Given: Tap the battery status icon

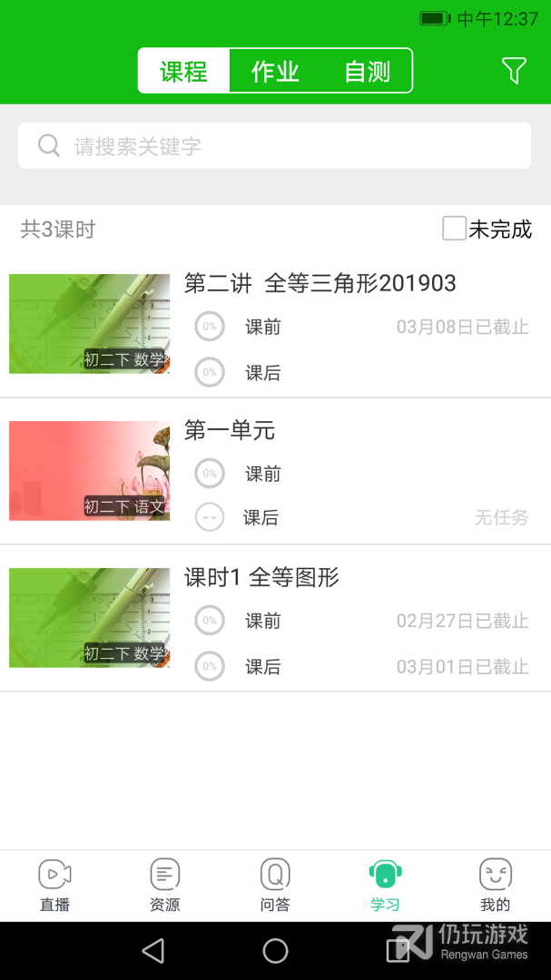Looking at the screenshot, I should tap(436, 15).
